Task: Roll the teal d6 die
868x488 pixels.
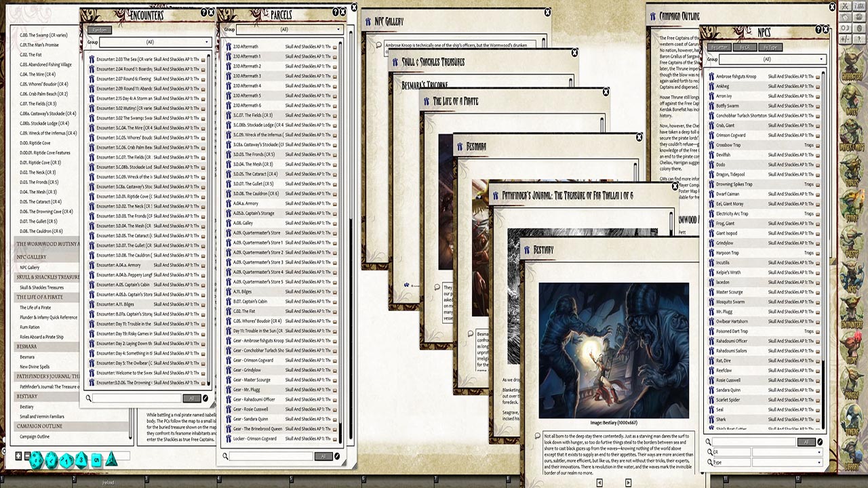Action: (96, 461)
